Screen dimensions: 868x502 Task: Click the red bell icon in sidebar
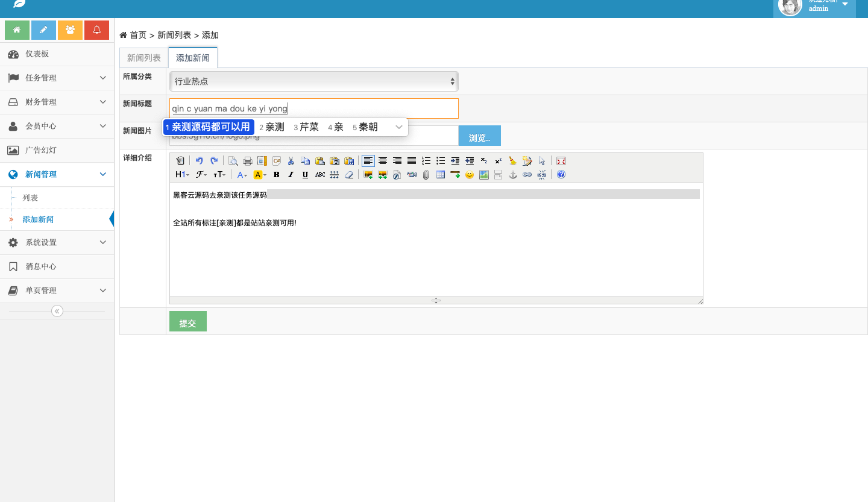(x=96, y=30)
